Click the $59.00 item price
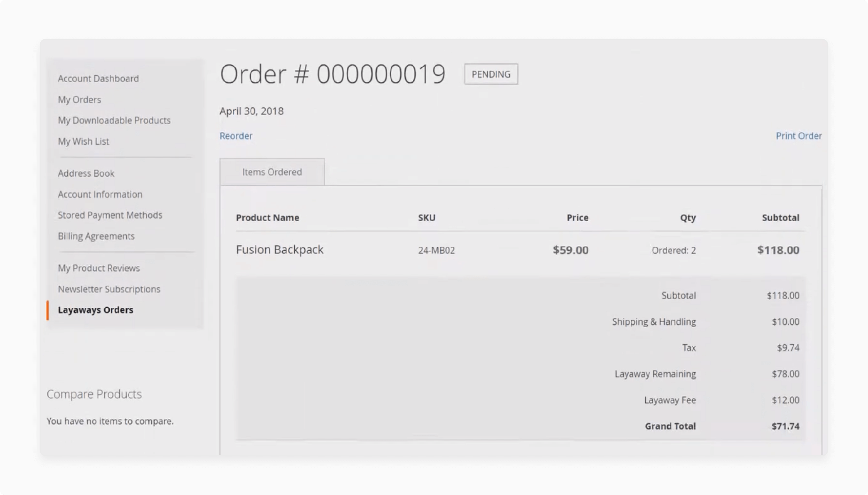The image size is (868, 495). 571,250
